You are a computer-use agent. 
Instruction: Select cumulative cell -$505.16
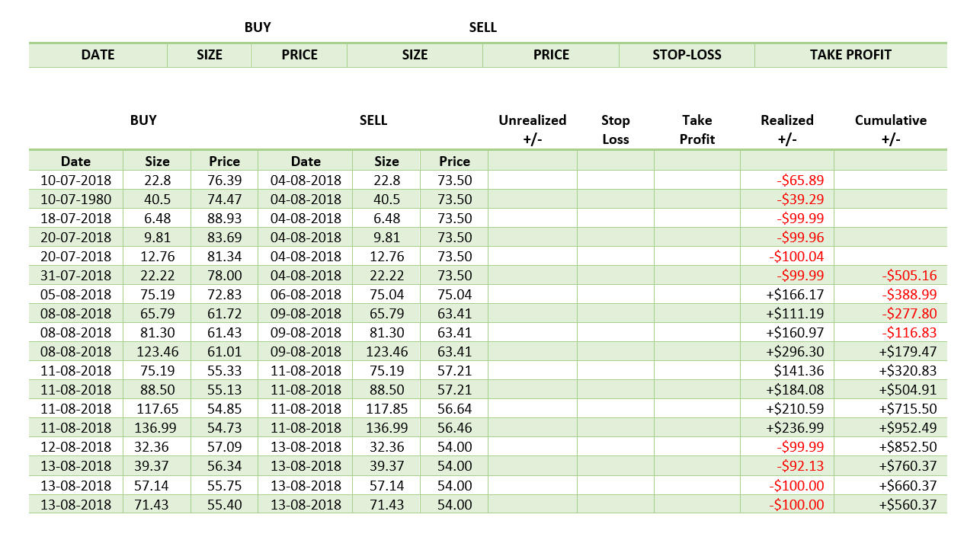pos(891,276)
